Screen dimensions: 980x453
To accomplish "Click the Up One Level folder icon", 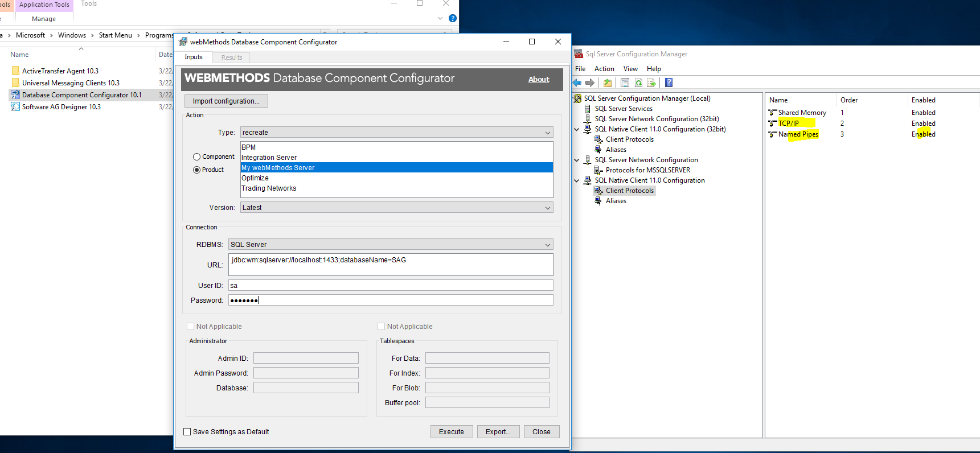I will (608, 83).
